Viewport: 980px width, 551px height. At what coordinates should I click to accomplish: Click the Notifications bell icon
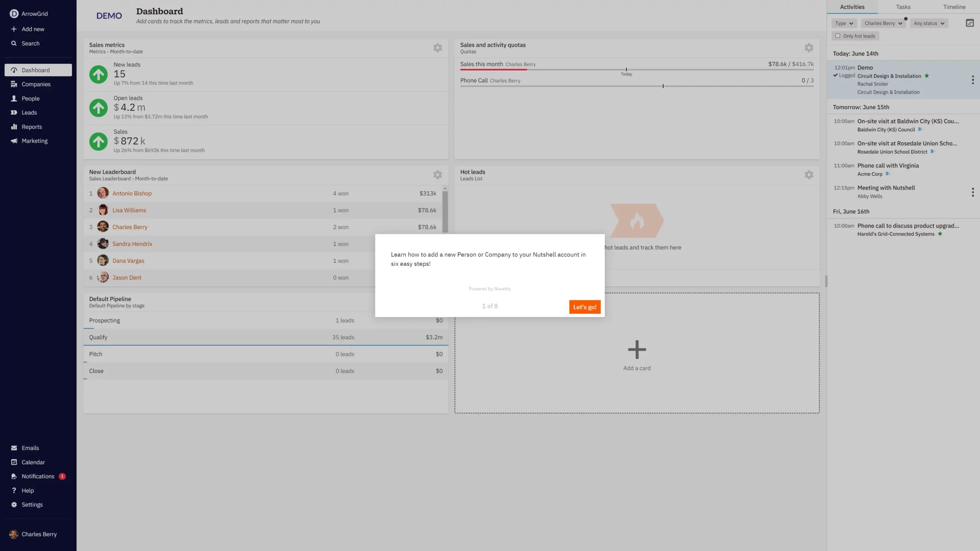(x=14, y=476)
